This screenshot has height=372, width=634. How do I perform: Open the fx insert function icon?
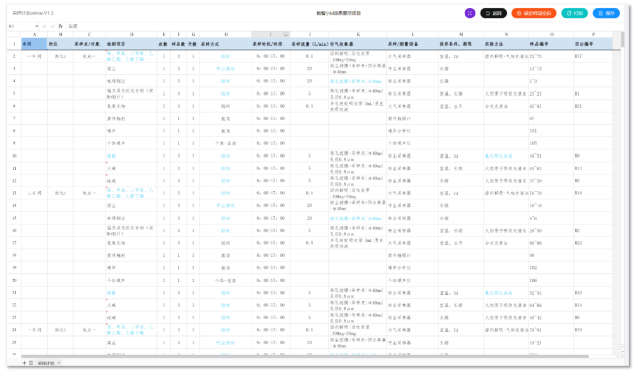[x=61, y=26]
